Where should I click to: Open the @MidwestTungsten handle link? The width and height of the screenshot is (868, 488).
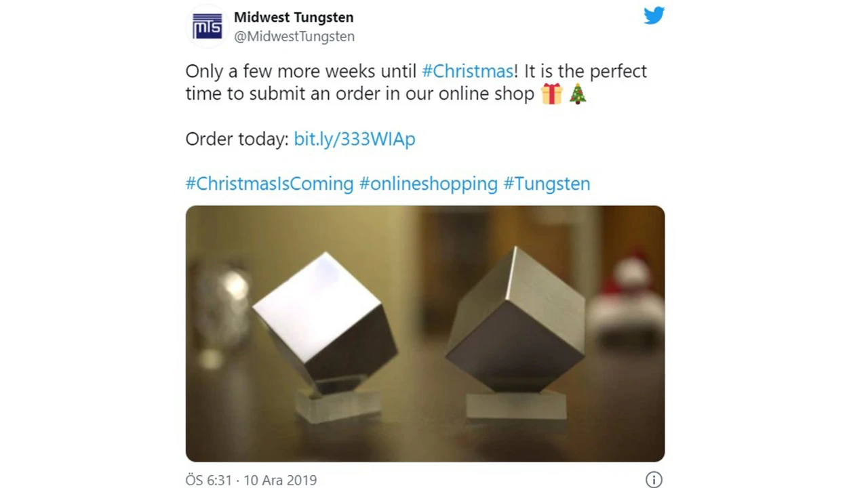tap(294, 37)
